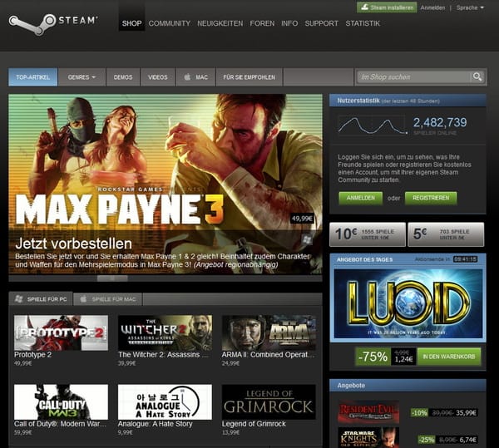Open the Lucid daily deal image
Screen dimensions: 499x448
[408, 303]
